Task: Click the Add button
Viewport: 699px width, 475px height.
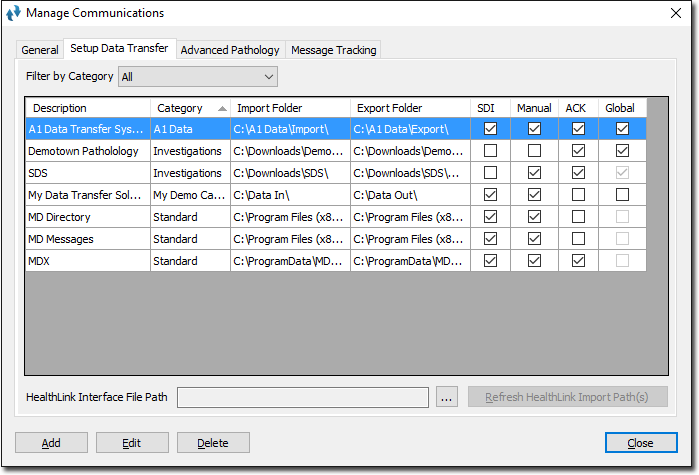Action: pyautogui.click(x=51, y=443)
